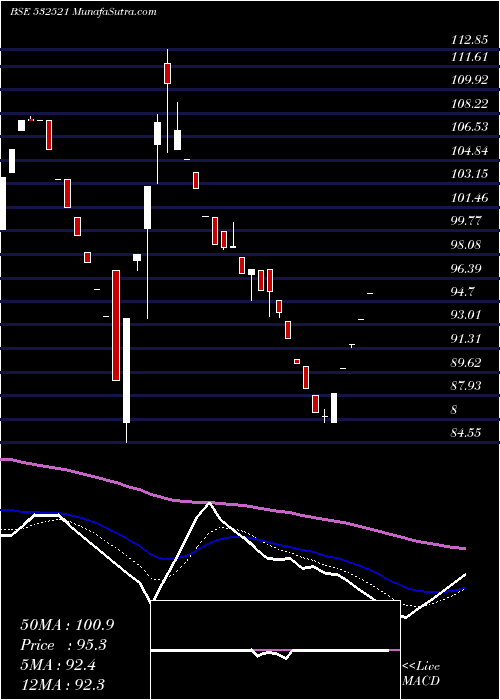Image resolution: width=500 pixels, height=700 pixels.
Task: Click the <<Live MACD label
Action: 421,674
